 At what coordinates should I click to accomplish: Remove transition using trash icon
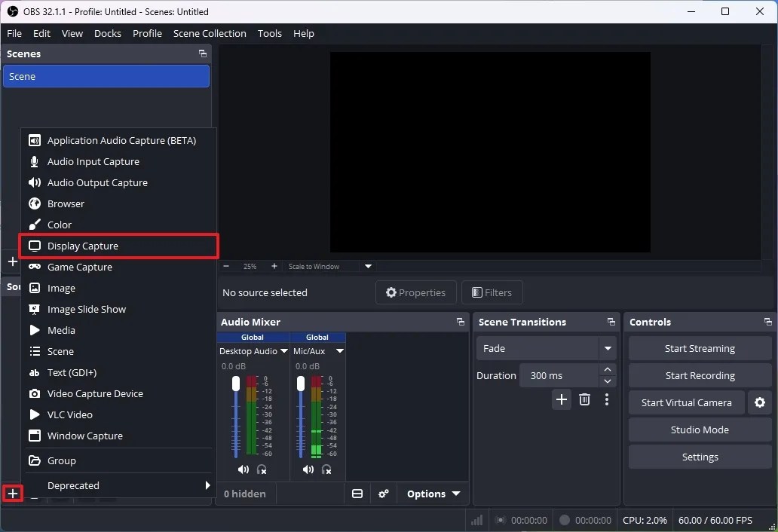pyautogui.click(x=584, y=399)
